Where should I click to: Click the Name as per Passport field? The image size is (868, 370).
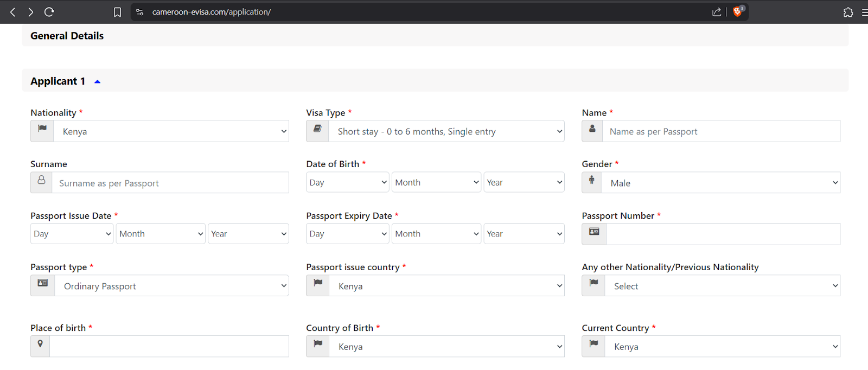point(721,131)
